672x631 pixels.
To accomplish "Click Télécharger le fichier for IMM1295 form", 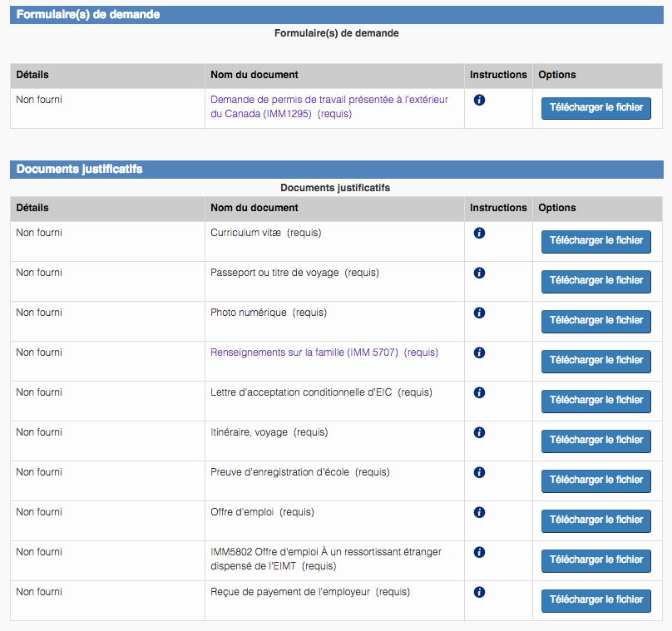I will coord(595,108).
